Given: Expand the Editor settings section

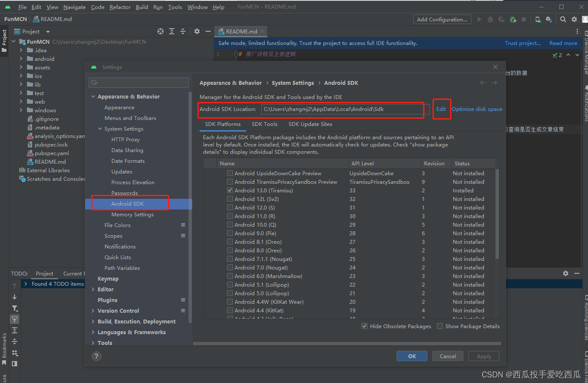Looking at the screenshot, I should coord(93,289).
